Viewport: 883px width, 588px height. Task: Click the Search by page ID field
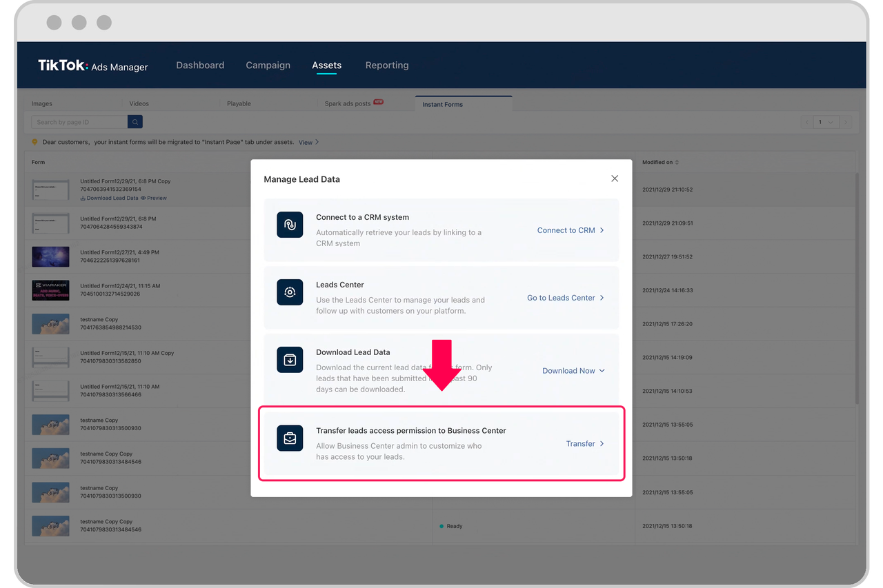click(79, 122)
